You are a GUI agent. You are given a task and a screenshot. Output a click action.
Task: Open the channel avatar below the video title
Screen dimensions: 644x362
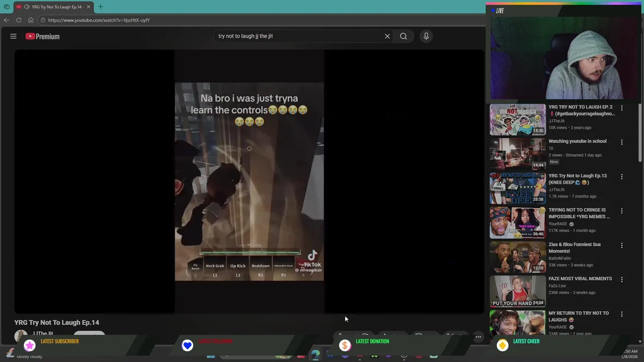[21, 335]
